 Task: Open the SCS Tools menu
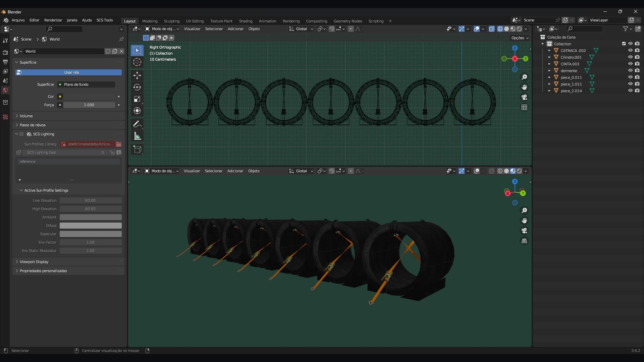click(105, 20)
